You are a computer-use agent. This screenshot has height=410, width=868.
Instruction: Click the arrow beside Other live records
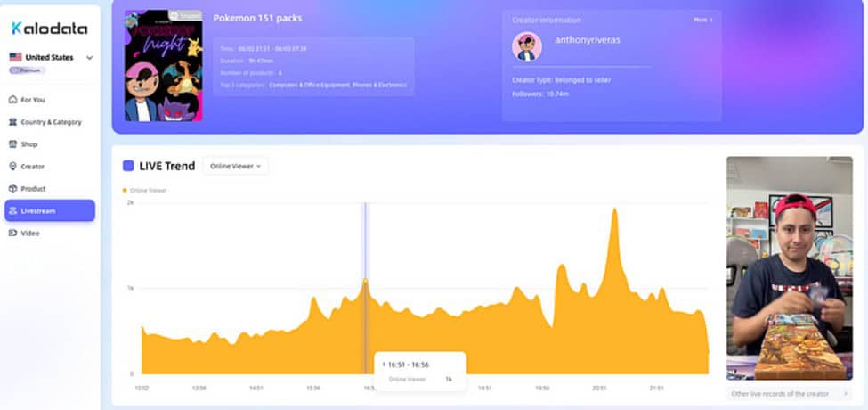[x=846, y=393]
